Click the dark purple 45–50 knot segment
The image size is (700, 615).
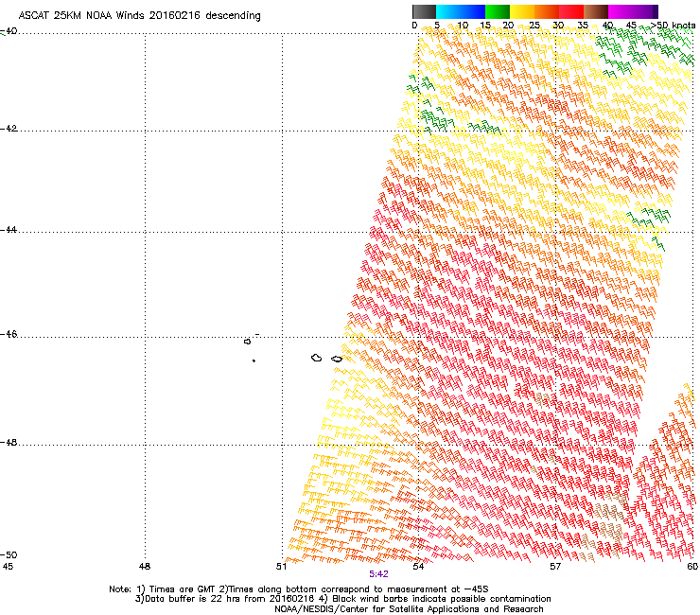(x=645, y=11)
